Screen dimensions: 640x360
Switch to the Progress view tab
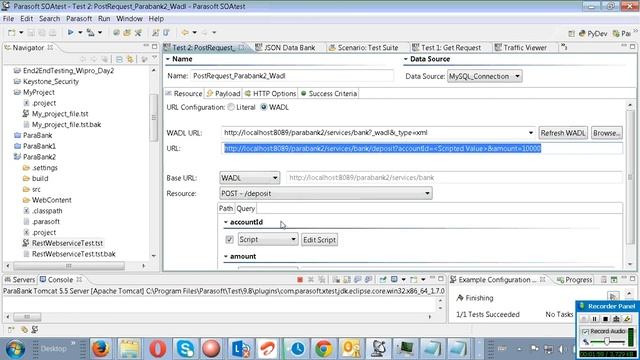(575, 280)
